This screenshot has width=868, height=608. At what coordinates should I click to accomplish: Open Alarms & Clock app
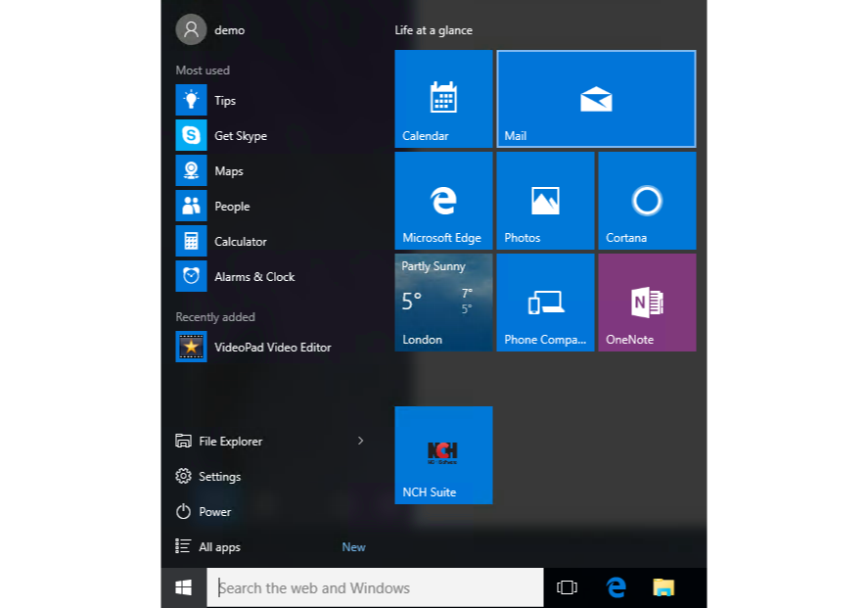253,277
